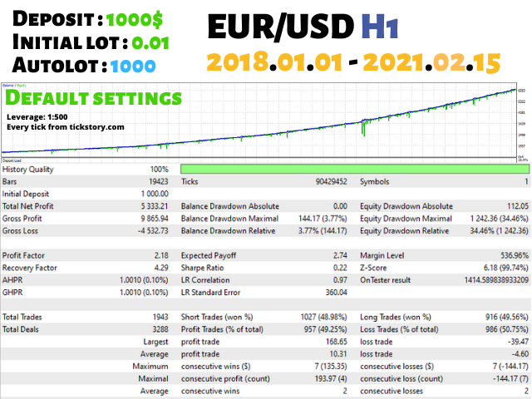532x399 pixels.
Task: Click the Profit Factor value '2.18'
Action: click(161, 255)
